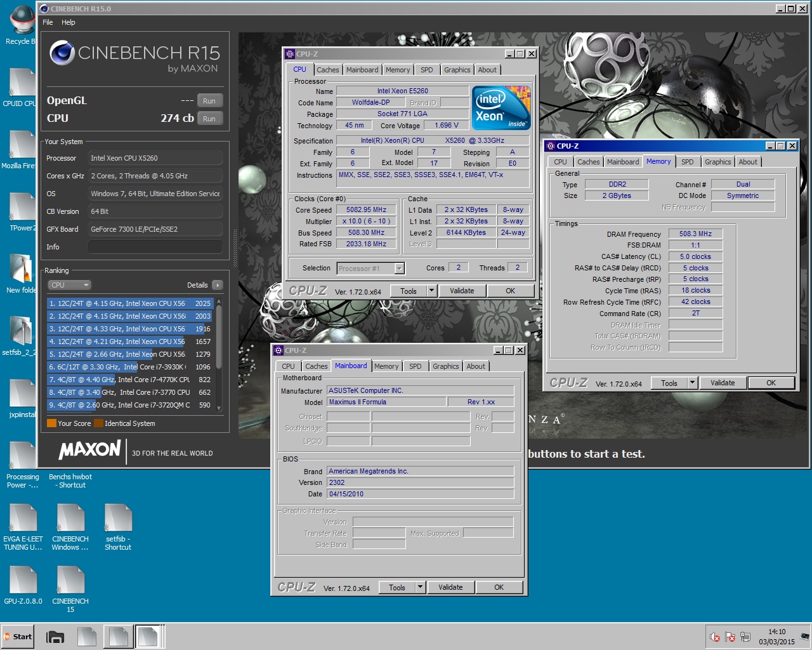Open the jxpiinstall desktop icon

[22, 399]
